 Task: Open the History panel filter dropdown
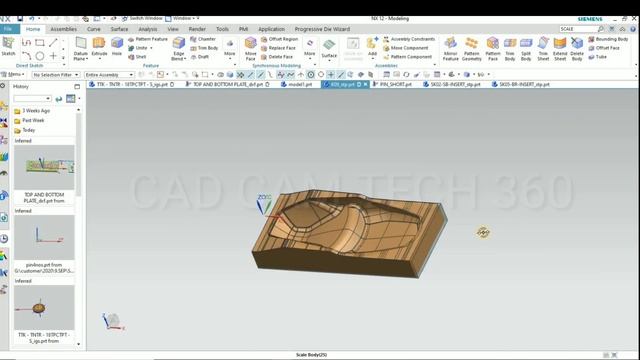[32, 99]
